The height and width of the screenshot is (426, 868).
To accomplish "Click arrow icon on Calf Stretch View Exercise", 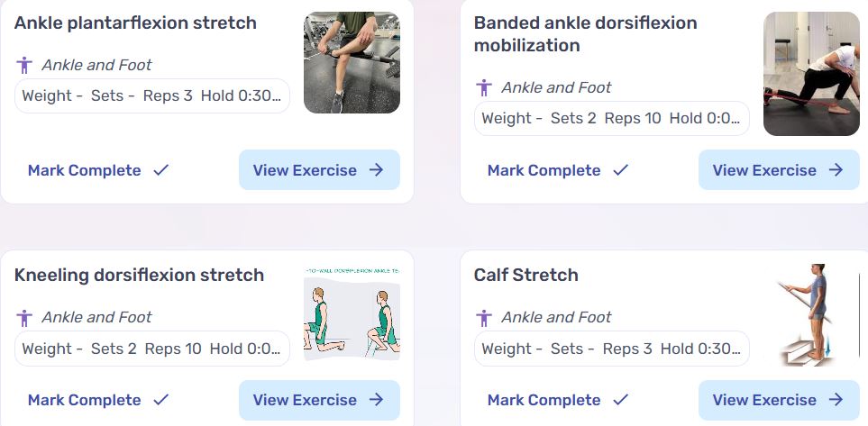I will [x=836, y=400].
